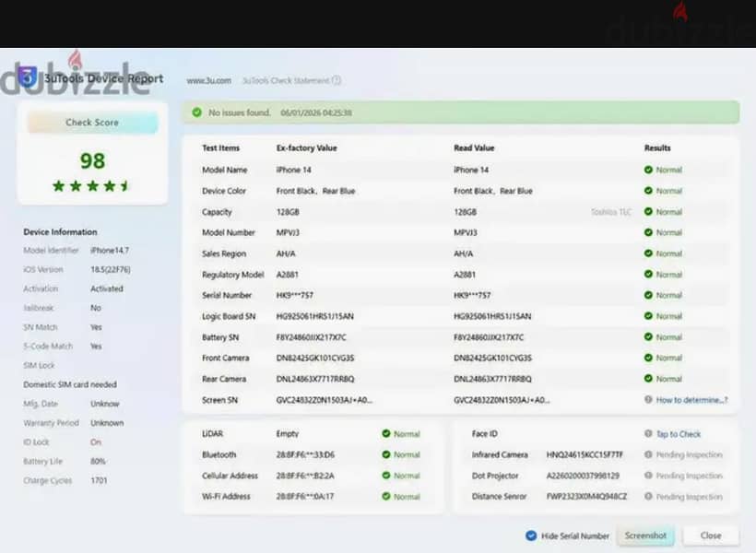Click the status icon in Infrared Camera row
Screen dimensions: 756x553
point(648,454)
